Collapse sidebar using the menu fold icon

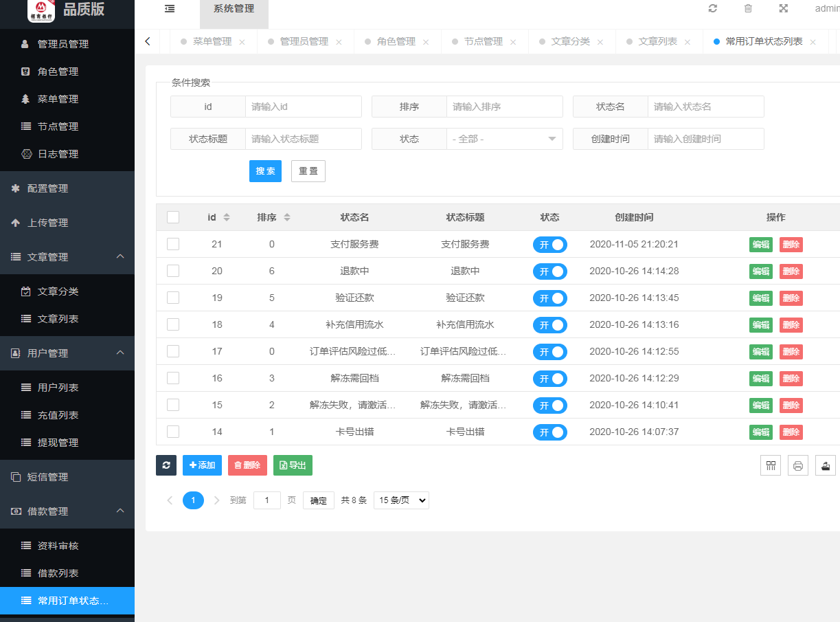170,9
